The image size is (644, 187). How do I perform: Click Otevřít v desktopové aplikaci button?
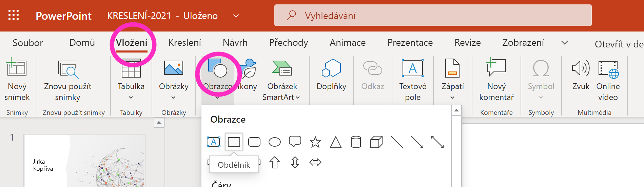click(x=619, y=44)
